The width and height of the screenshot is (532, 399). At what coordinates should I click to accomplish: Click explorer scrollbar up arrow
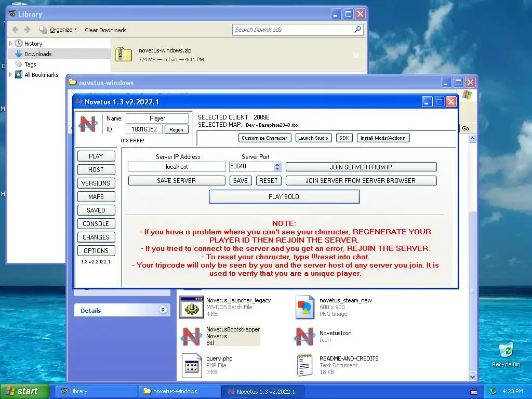472,138
